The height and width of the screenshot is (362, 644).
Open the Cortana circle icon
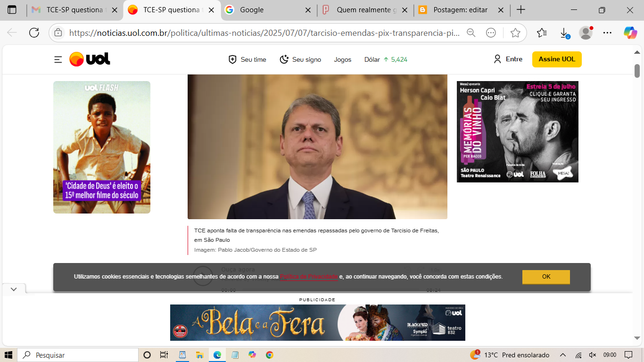(x=147, y=355)
